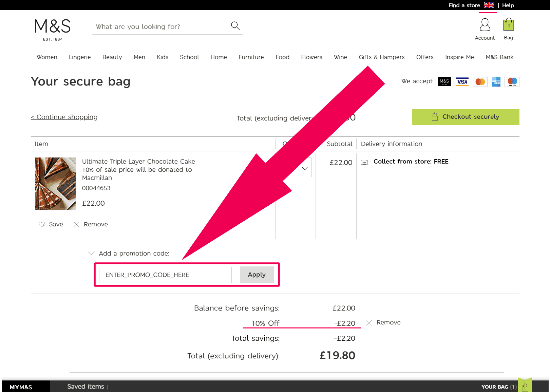The image size is (550, 392).
Task: Apply the promotion code
Action: pyautogui.click(x=257, y=275)
